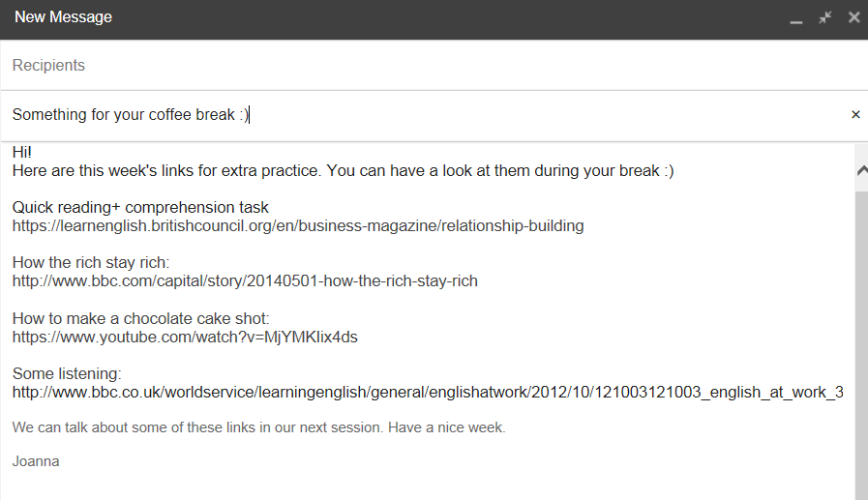Click the "Some listening:" heading text

[x=66, y=374]
